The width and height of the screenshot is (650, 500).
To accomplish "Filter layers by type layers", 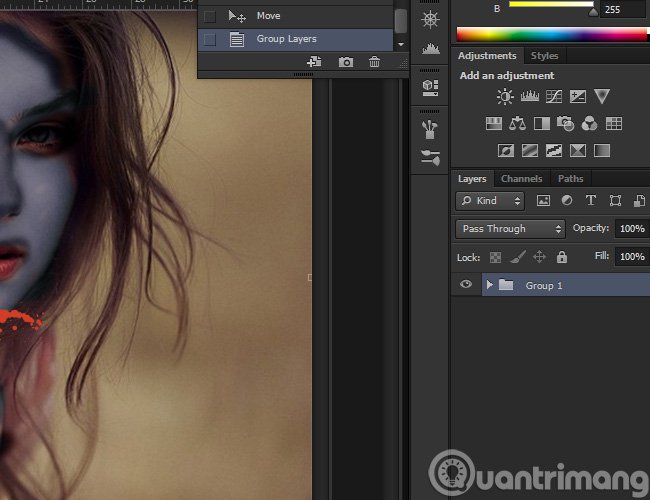I will coord(591,201).
